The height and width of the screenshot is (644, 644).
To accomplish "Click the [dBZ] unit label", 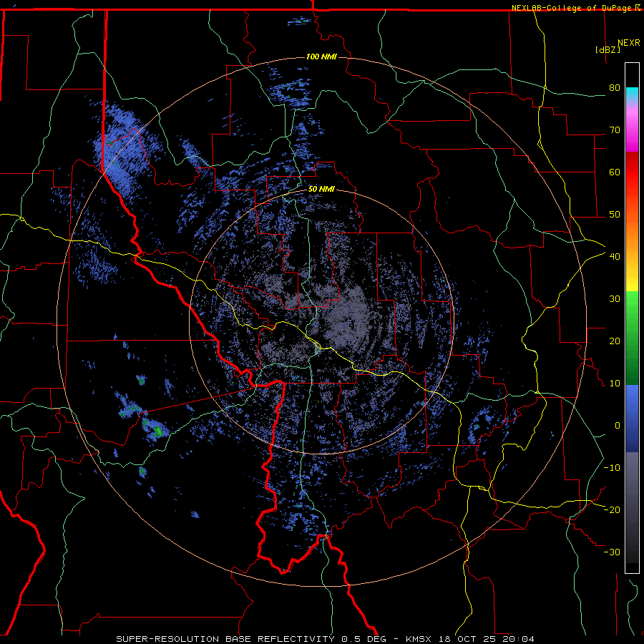I will [608, 49].
